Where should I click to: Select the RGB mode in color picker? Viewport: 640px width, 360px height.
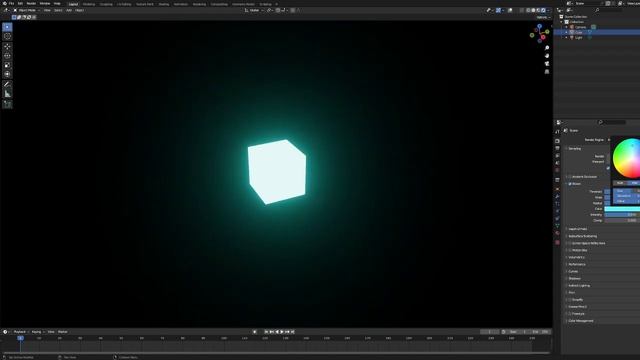(x=620, y=183)
